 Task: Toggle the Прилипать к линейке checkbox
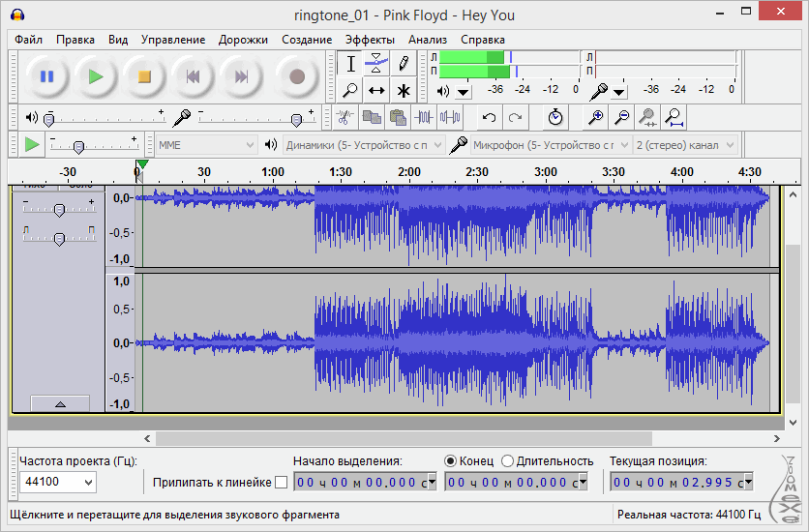click(282, 483)
